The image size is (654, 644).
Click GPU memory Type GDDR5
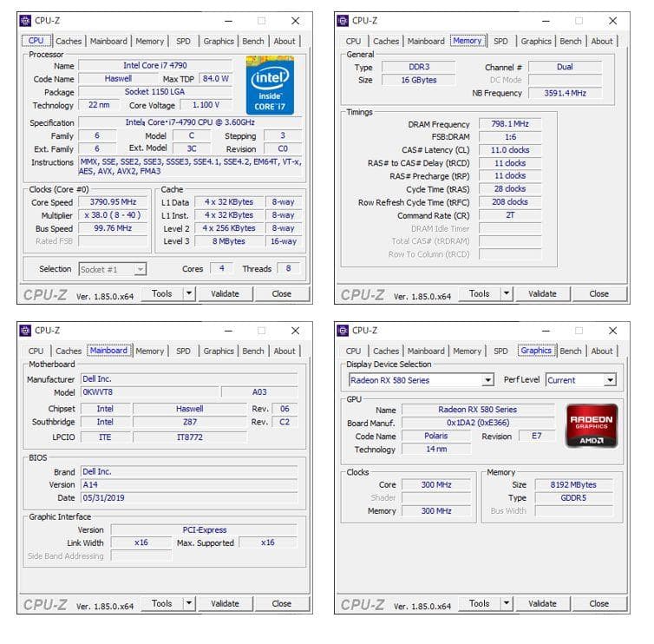[x=573, y=498]
